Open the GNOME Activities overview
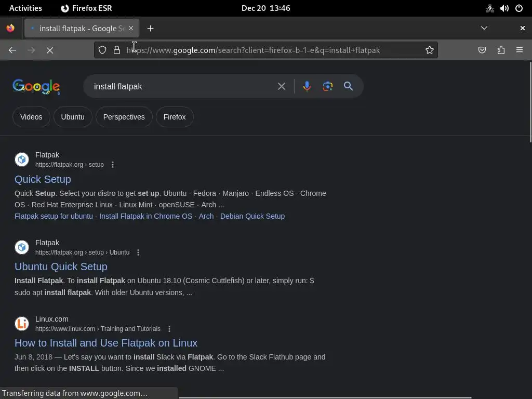The height and width of the screenshot is (399, 532). click(x=25, y=8)
